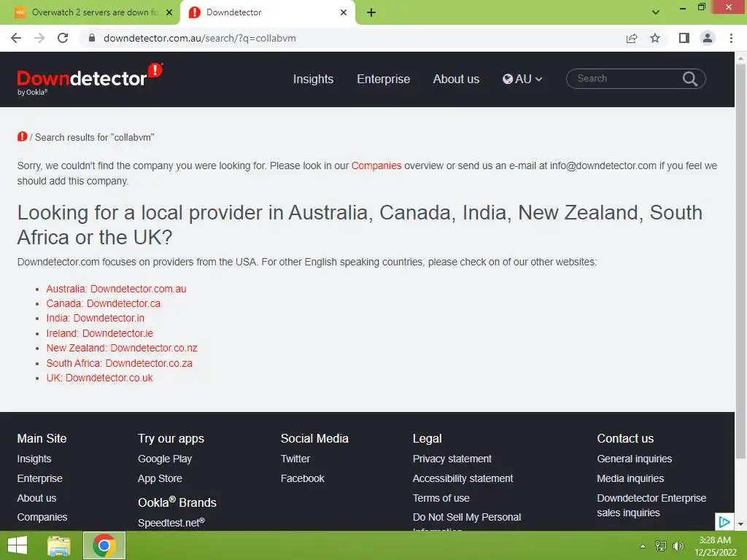Open Insights in header navigation
The height and width of the screenshot is (560, 747).
[x=313, y=79]
